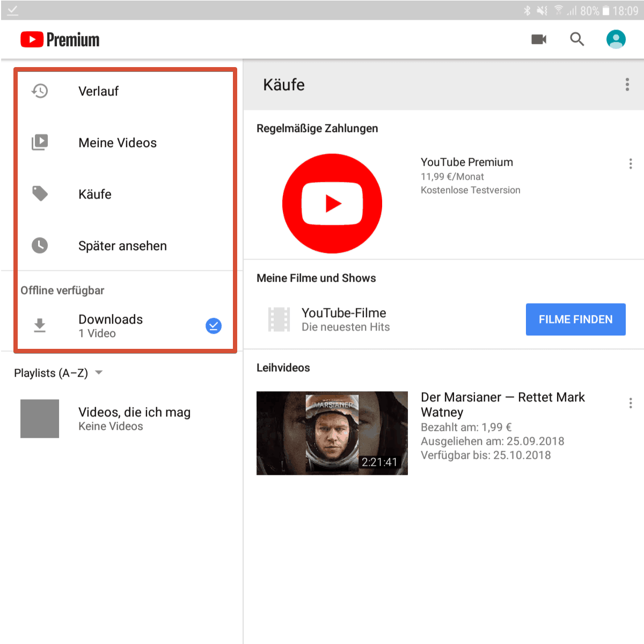Click the Verlauf history icon

point(40,91)
